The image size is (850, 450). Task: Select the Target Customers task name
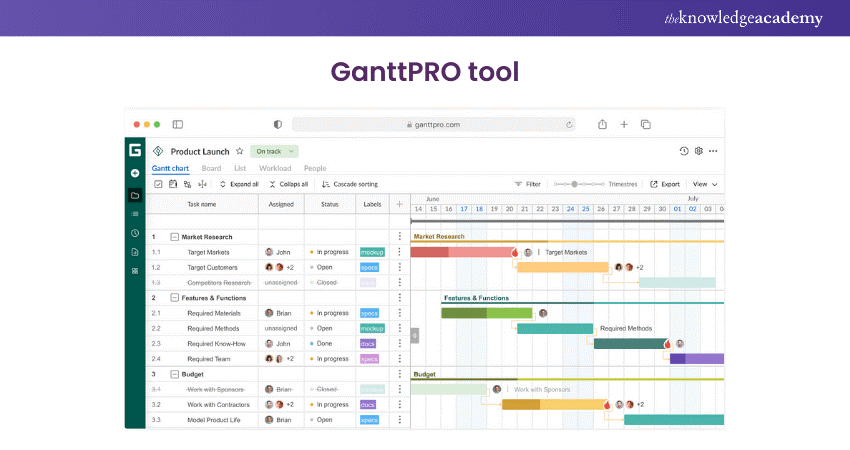212,267
